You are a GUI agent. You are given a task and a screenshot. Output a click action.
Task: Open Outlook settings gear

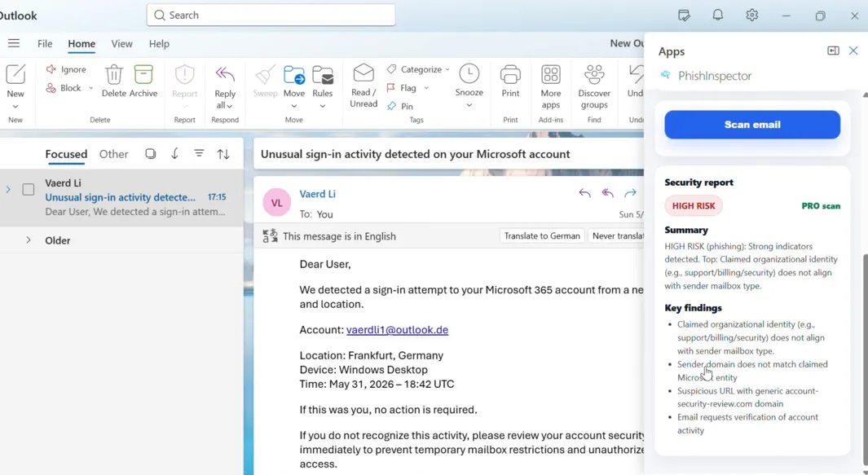[x=751, y=15]
